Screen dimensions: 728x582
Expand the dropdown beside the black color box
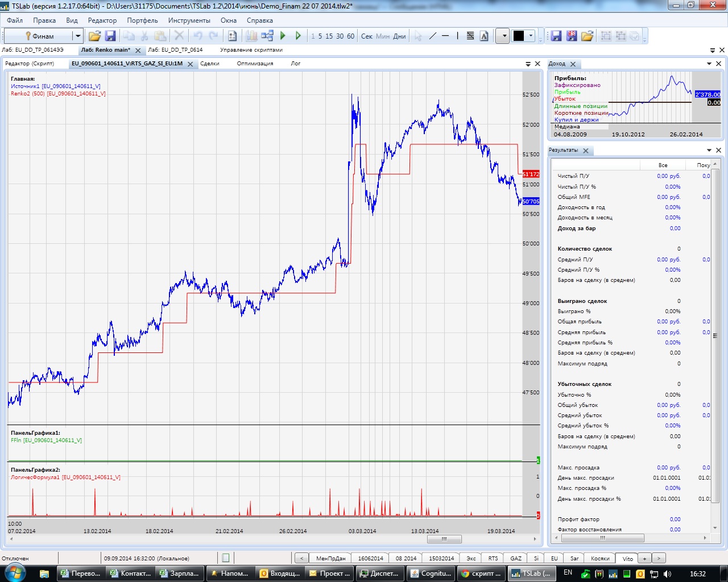click(531, 36)
